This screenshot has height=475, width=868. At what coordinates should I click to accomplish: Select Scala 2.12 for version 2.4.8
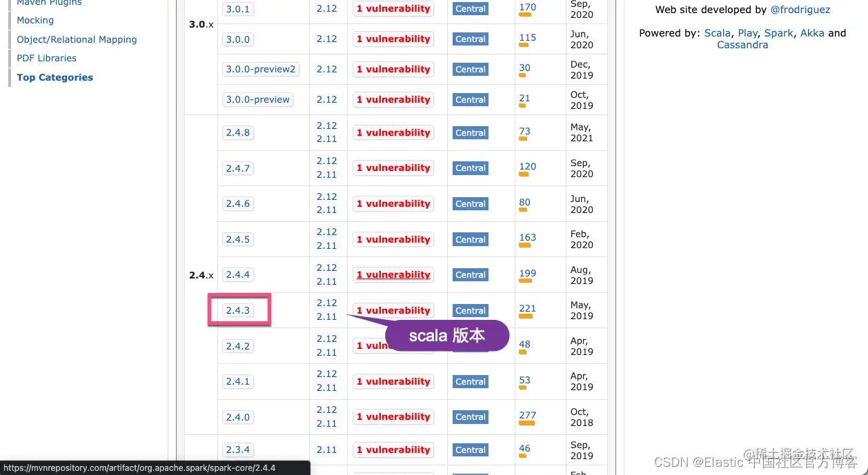click(x=327, y=126)
